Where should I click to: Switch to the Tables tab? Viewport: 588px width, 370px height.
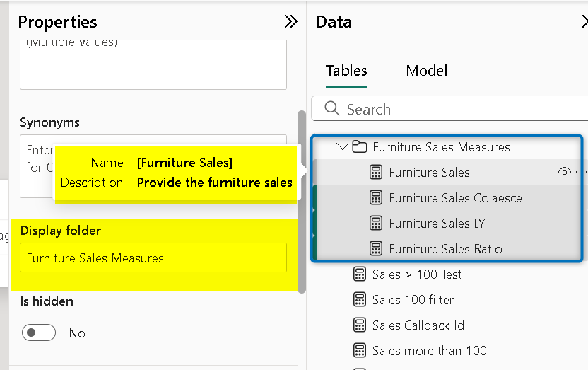[x=346, y=71]
